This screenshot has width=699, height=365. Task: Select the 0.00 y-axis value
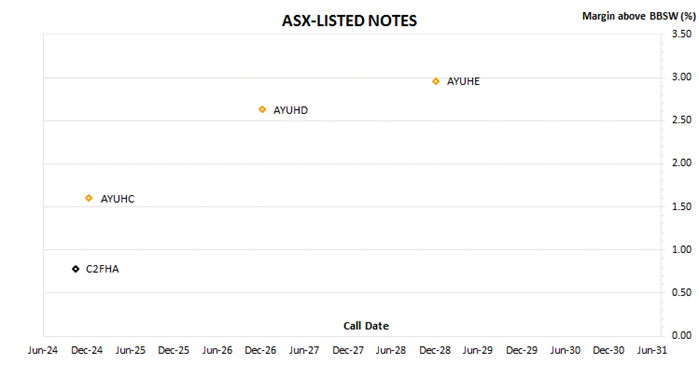click(x=682, y=335)
